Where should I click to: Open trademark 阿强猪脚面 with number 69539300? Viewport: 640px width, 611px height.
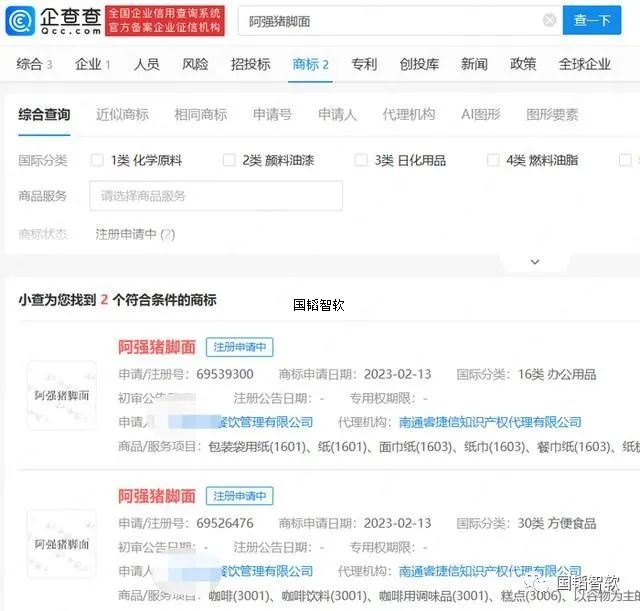tap(157, 347)
